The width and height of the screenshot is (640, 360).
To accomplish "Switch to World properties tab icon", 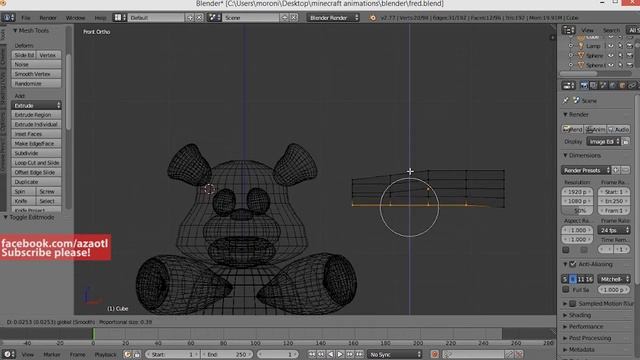I will click(613, 85).
